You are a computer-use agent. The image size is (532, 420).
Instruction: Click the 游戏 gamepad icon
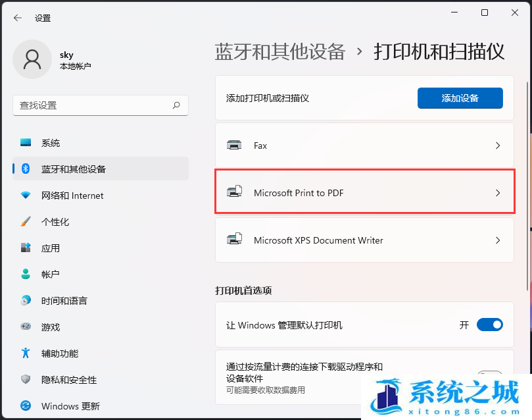[26, 327]
